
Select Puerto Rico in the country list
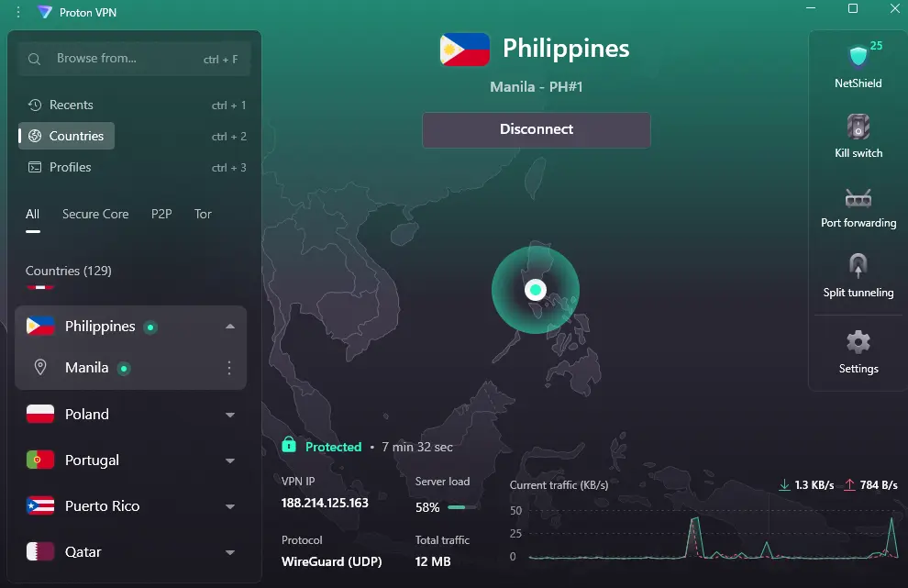[131, 505]
